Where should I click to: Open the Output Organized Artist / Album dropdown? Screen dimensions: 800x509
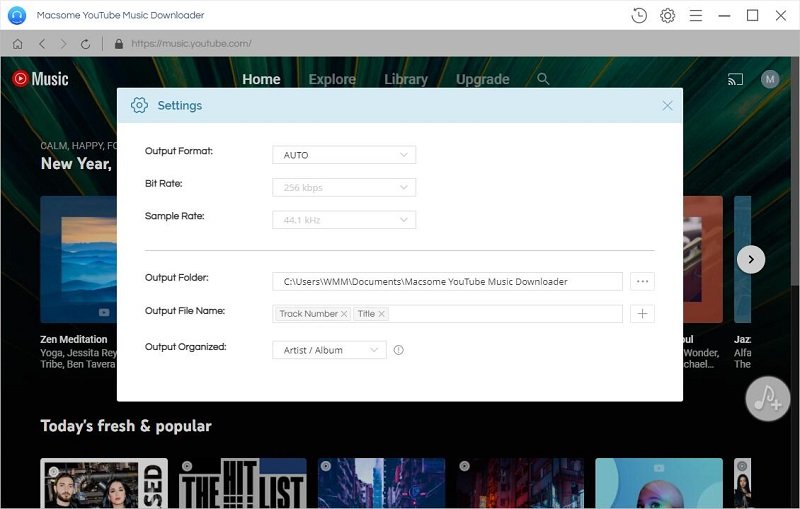(x=329, y=350)
